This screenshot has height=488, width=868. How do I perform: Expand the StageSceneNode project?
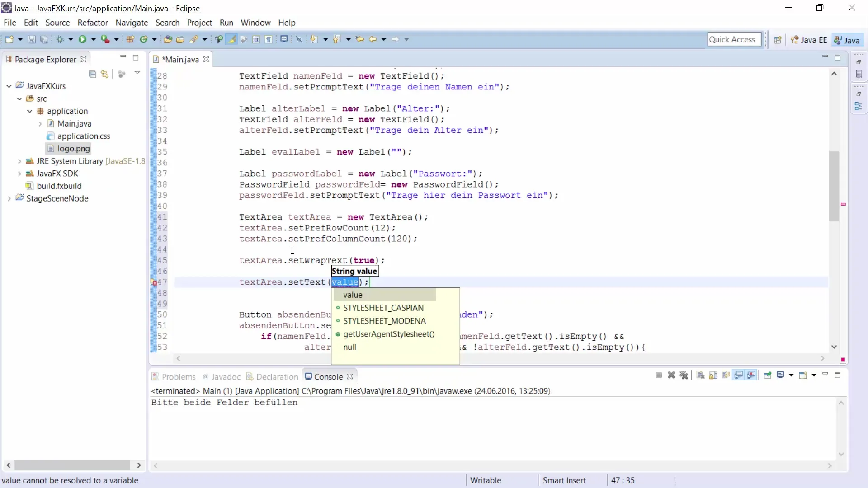[x=9, y=198]
